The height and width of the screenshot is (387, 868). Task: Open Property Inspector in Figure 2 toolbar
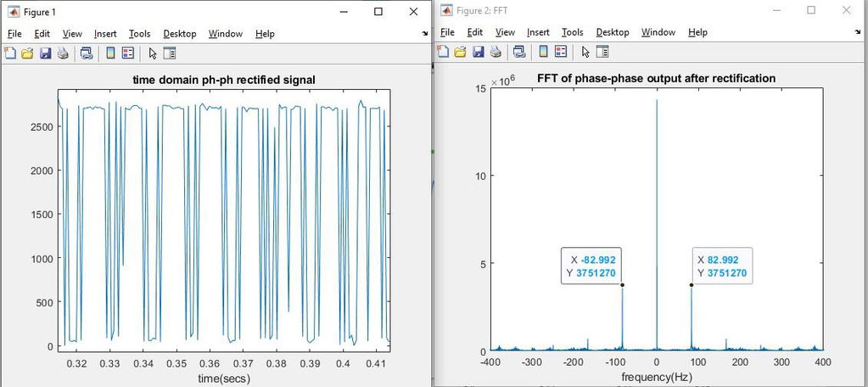[602, 52]
